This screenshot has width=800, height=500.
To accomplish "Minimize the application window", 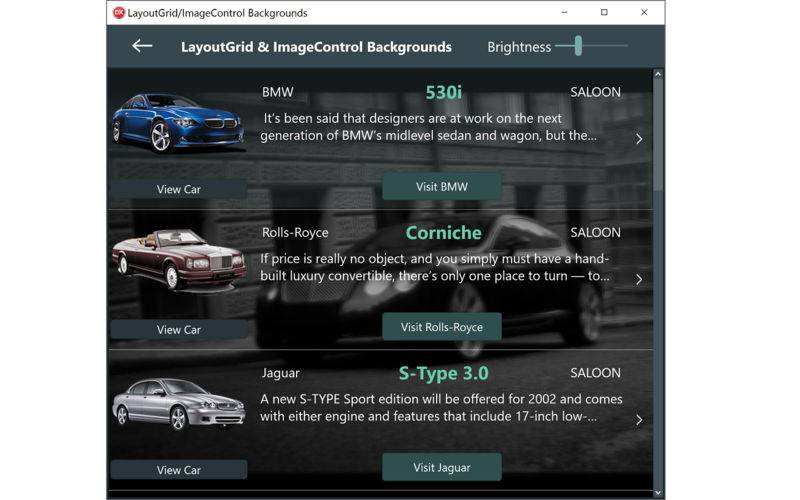I will pyautogui.click(x=564, y=12).
